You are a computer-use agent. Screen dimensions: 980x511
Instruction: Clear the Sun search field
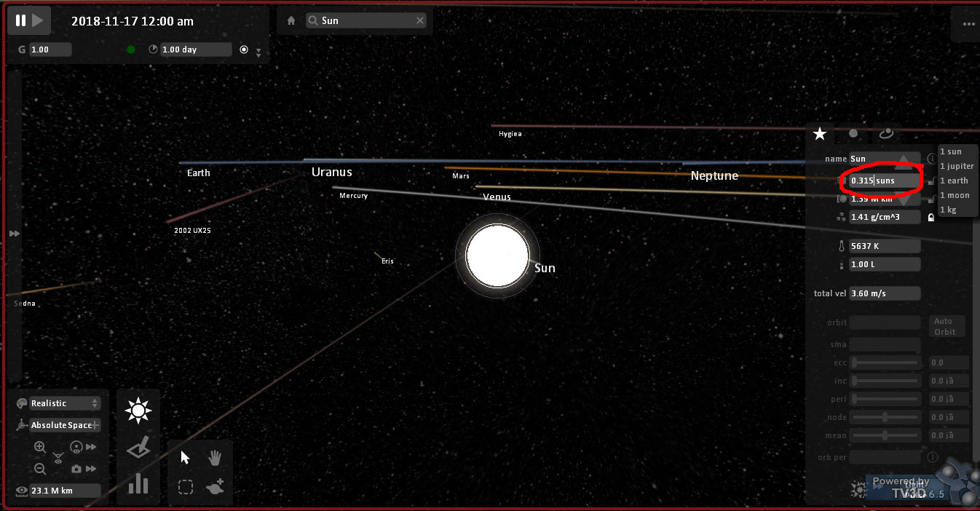pyautogui.click(x=420, y=21)
